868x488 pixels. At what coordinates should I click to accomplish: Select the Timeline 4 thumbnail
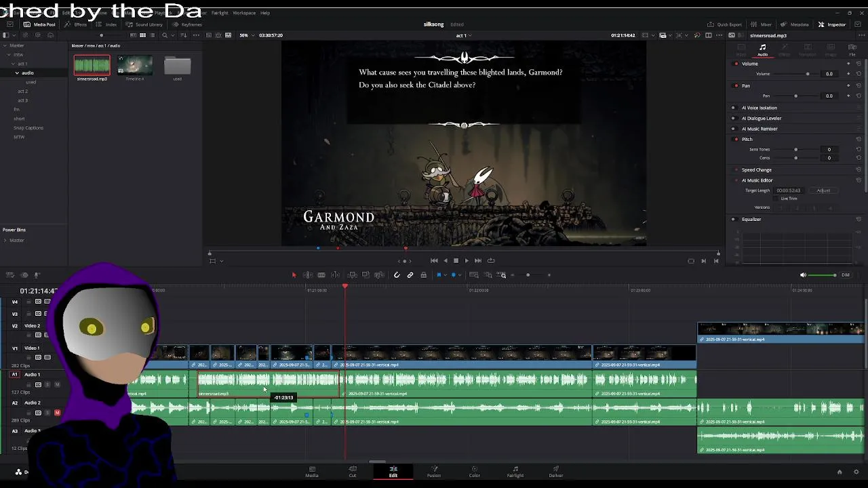134,65
